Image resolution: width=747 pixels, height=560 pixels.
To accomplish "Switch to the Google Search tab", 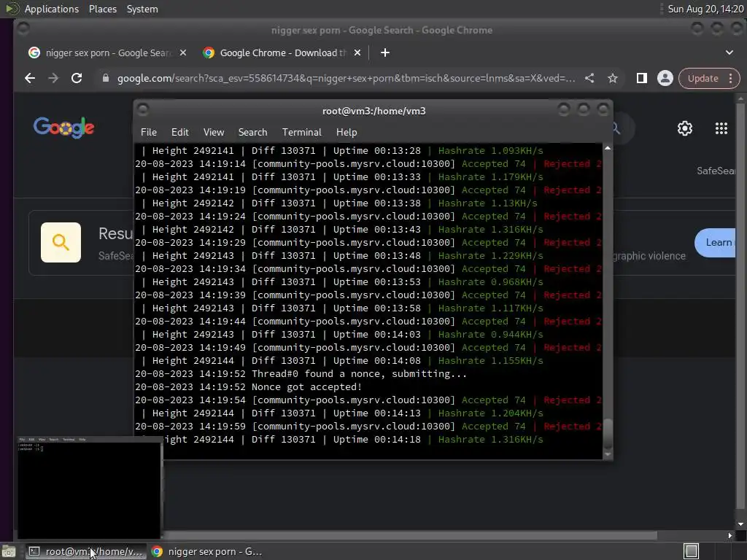I will point(107,52).
